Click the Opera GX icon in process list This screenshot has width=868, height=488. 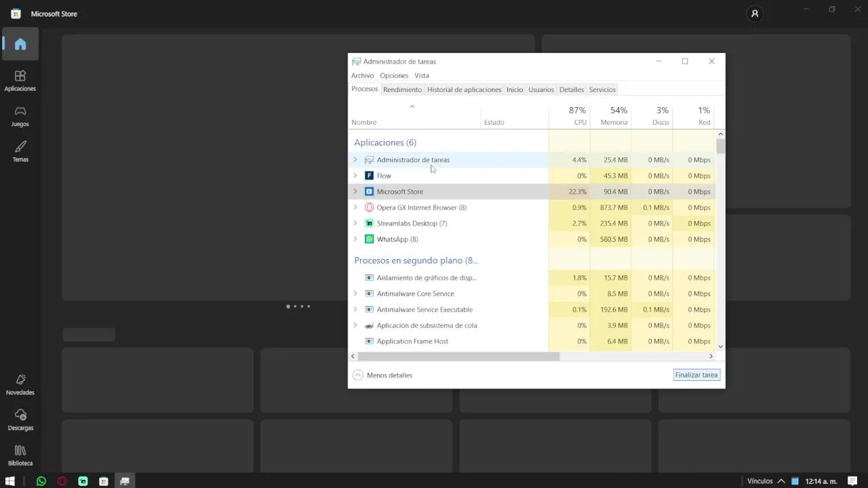(369, 207)
